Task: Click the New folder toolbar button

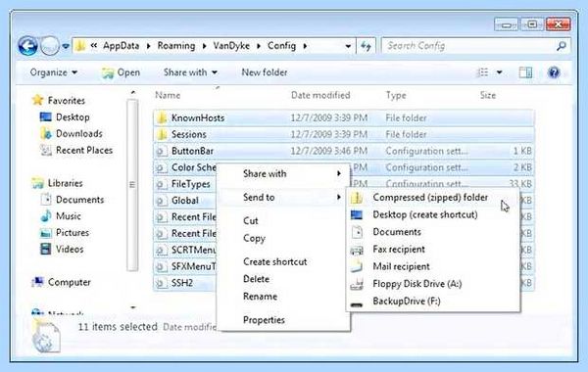Action: click(x=265, y=72)
